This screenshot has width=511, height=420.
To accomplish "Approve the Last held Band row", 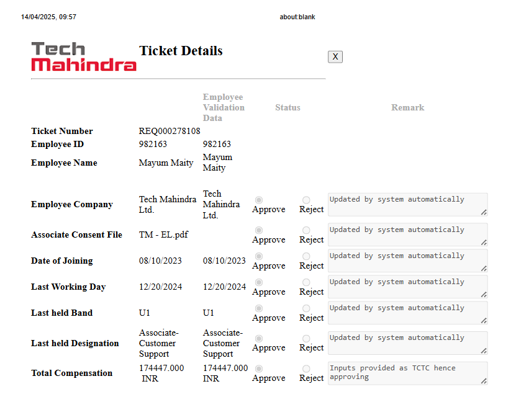I will (259, 308).
